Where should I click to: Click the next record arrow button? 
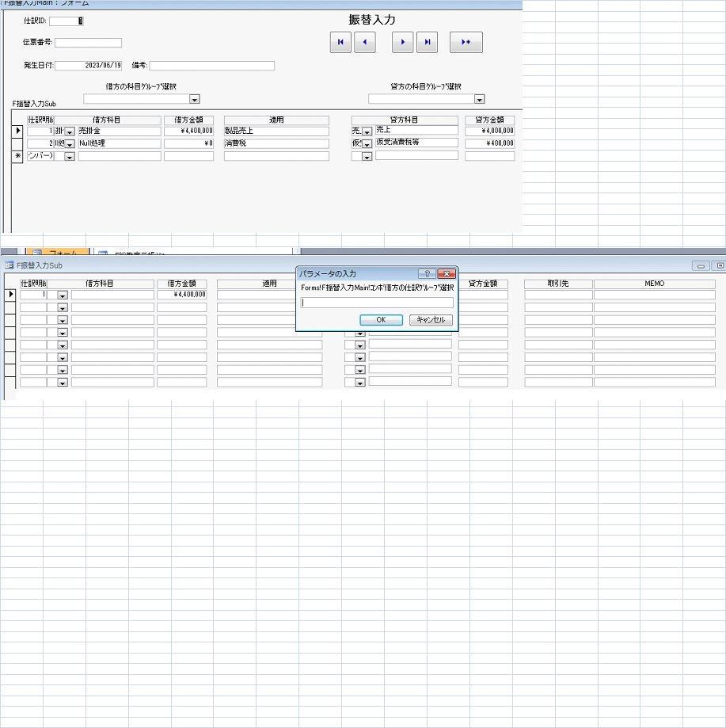tap(403, 43)
